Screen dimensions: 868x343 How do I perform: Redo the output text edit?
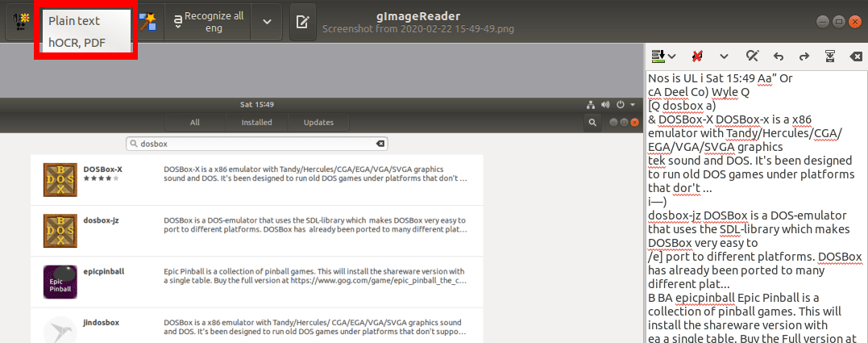click(804, 56)
